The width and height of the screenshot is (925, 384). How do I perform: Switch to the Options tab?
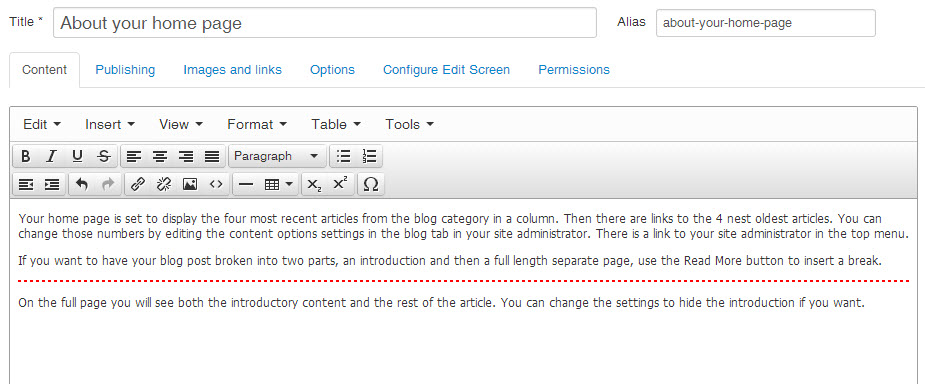coord(332,70)
